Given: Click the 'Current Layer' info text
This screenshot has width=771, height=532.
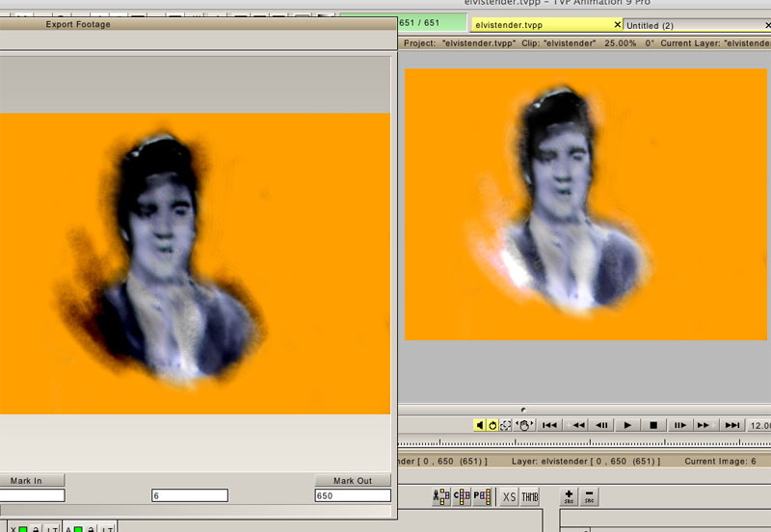Looking at the screenshot, I should point(715,43).
